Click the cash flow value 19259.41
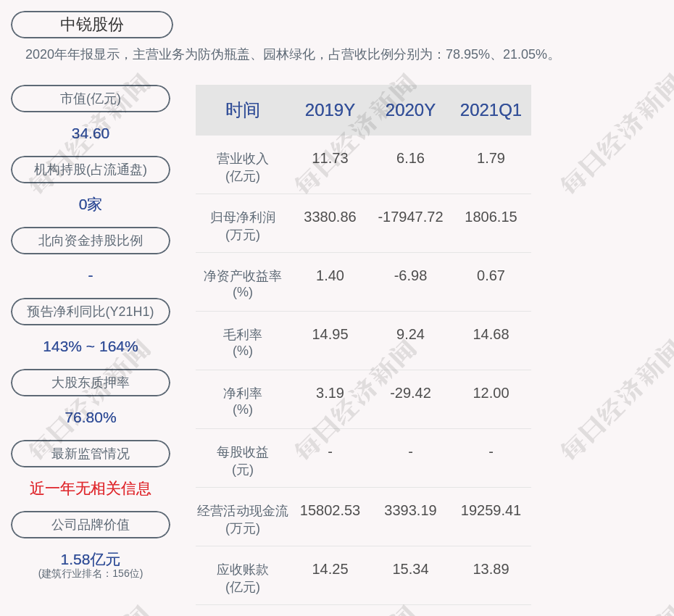The width and height of the screenshot is (674, 616). [491, 510]
